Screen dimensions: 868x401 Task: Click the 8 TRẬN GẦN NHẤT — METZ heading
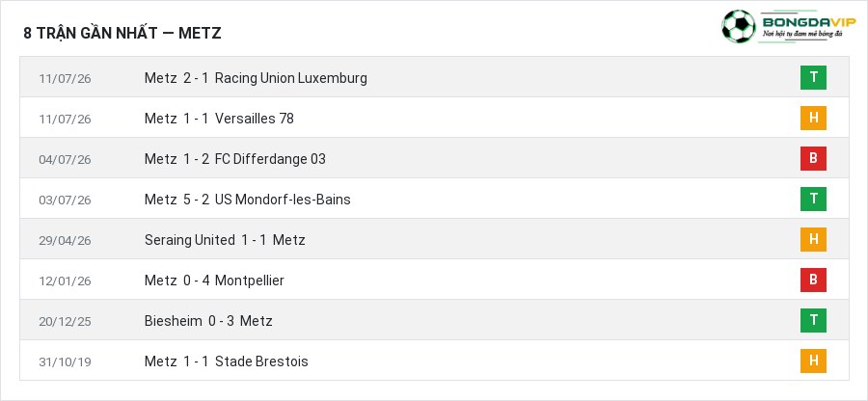[122, 33]
